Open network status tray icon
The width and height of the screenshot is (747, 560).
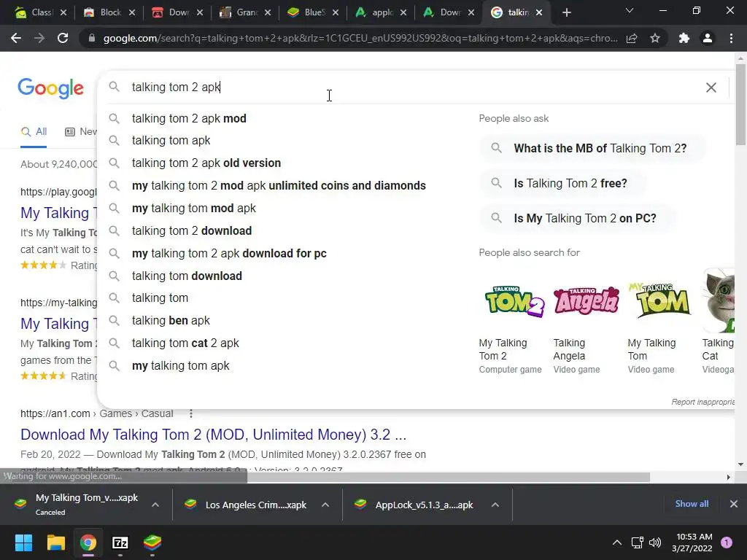coord(637,542)
